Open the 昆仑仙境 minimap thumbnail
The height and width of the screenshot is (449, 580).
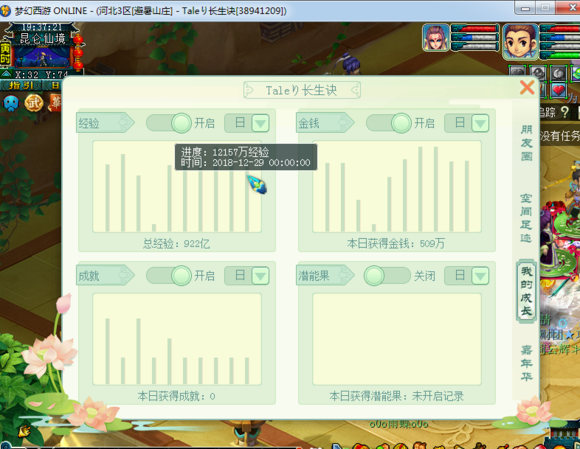tap(41, 56)
